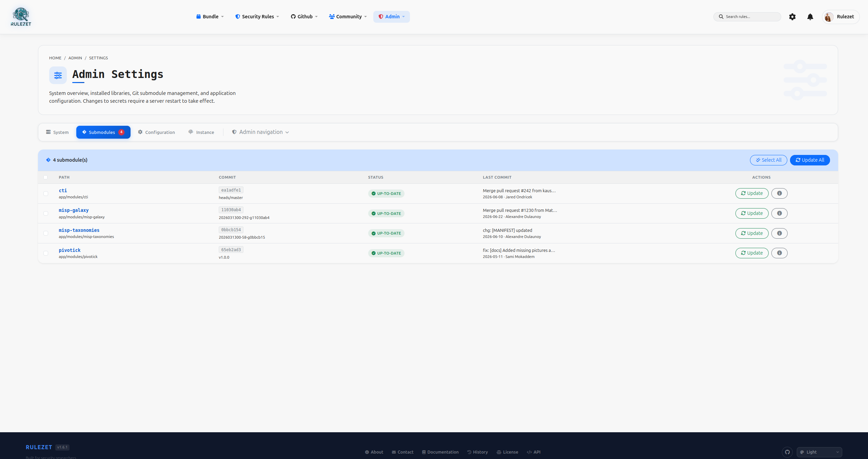This screenshot has width=868, height=459.
Task: Open the Documentation footer link
Action: pos(440,452)
